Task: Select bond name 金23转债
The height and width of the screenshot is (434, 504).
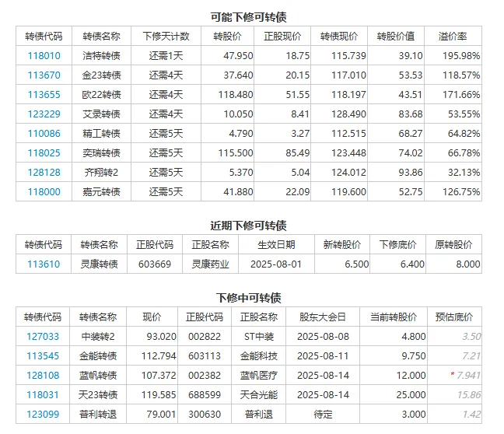Action: point(102,75)
